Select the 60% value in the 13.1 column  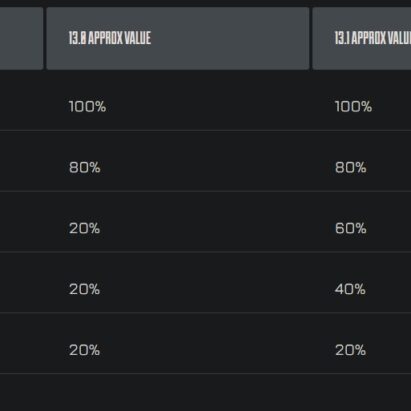(x=351, y=228)
